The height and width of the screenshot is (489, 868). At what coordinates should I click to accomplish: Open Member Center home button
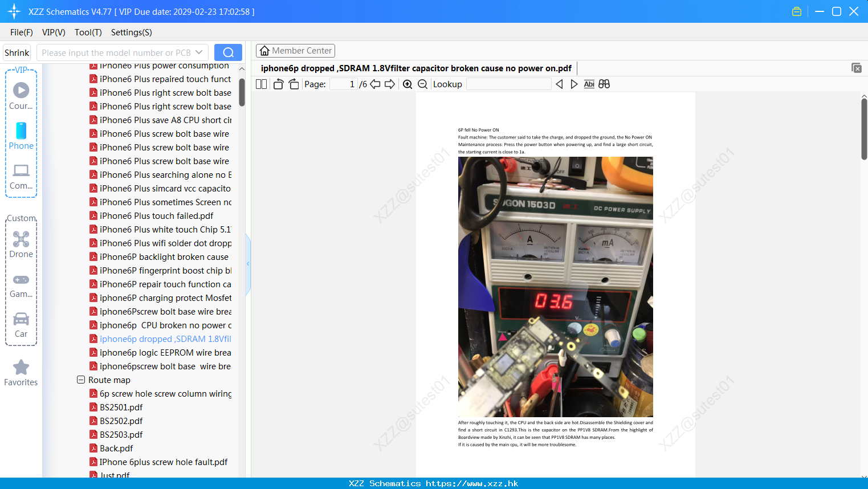pos(295,51)
